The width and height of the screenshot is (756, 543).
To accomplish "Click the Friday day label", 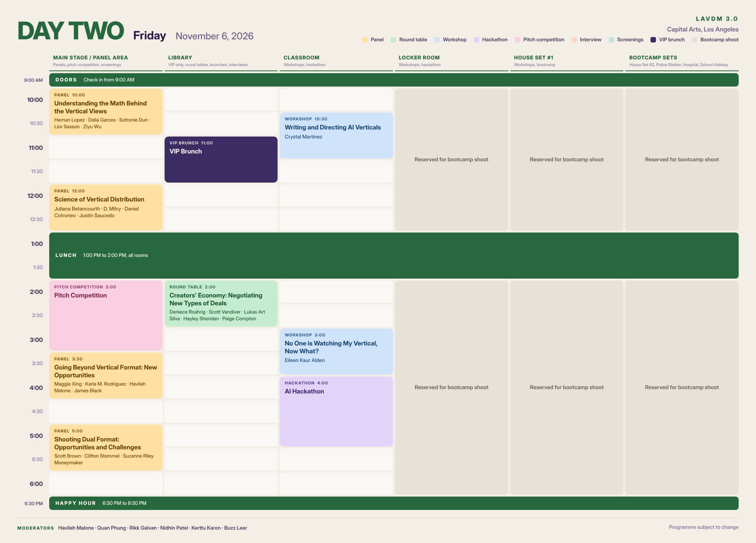I will [150, 35].
